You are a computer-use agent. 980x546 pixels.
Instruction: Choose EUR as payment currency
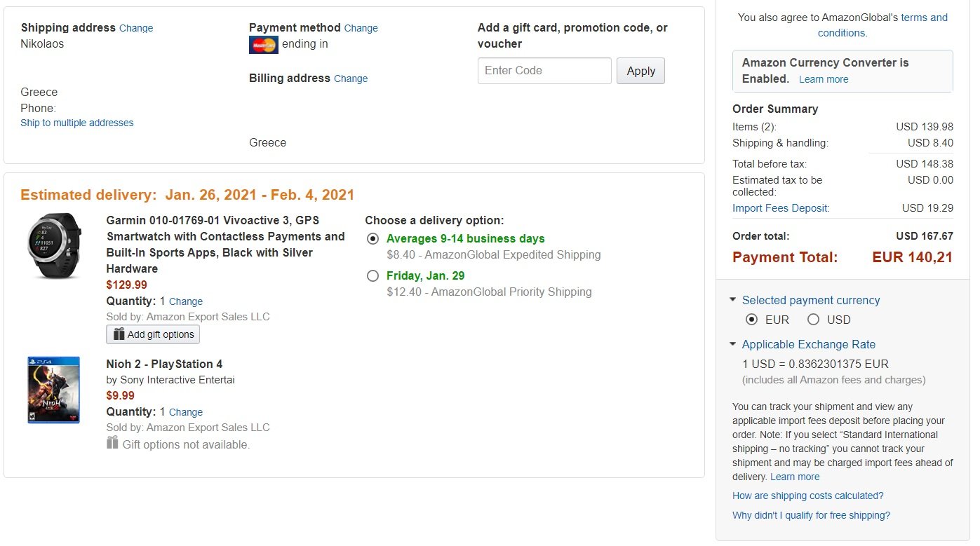[x=752, y=320]
